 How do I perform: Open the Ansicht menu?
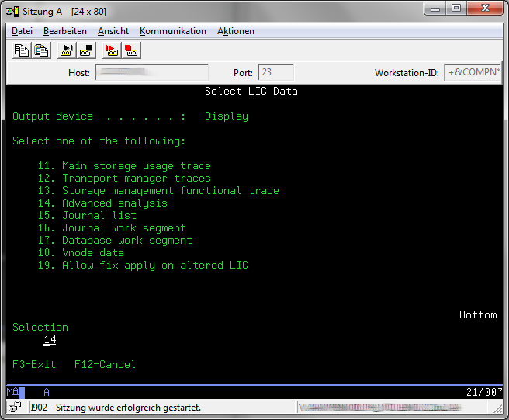113,31
